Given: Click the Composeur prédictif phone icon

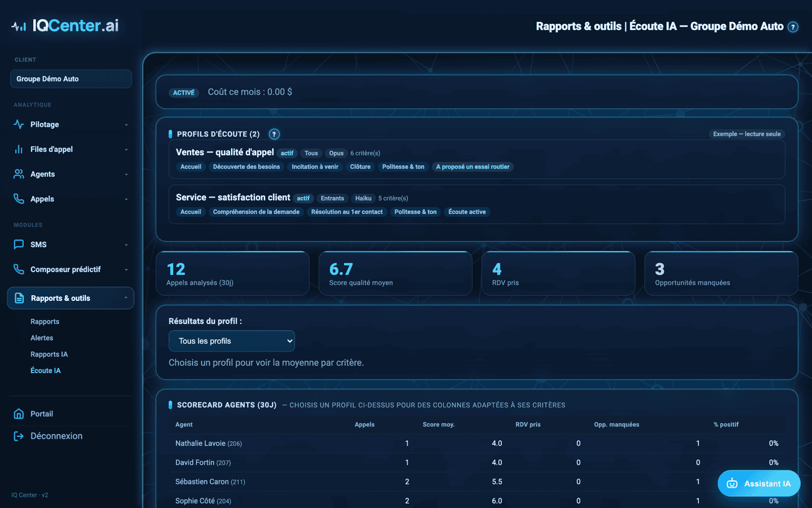Looking at the screenshot, I should [x=19, y=269].
